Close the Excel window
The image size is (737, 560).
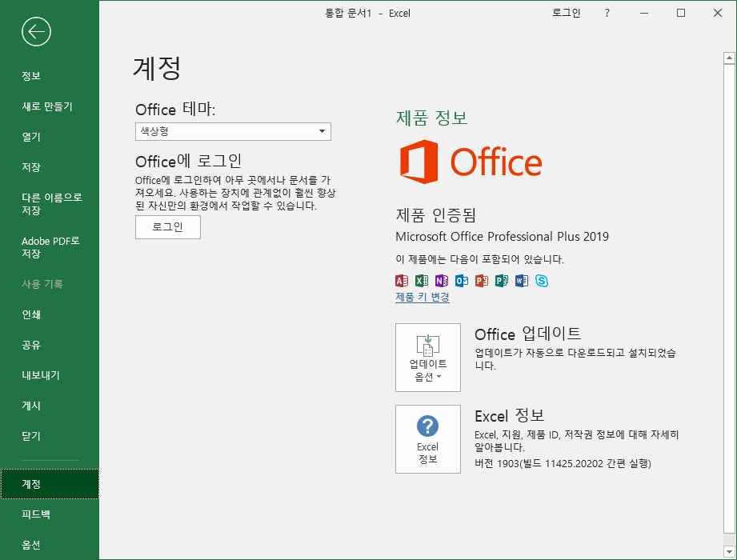coord(717,13)
